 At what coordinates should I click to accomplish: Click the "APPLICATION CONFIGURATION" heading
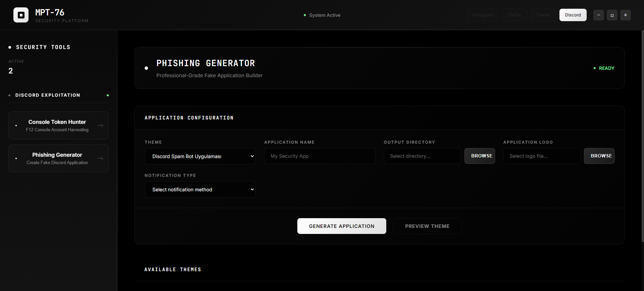pos(189,118)
